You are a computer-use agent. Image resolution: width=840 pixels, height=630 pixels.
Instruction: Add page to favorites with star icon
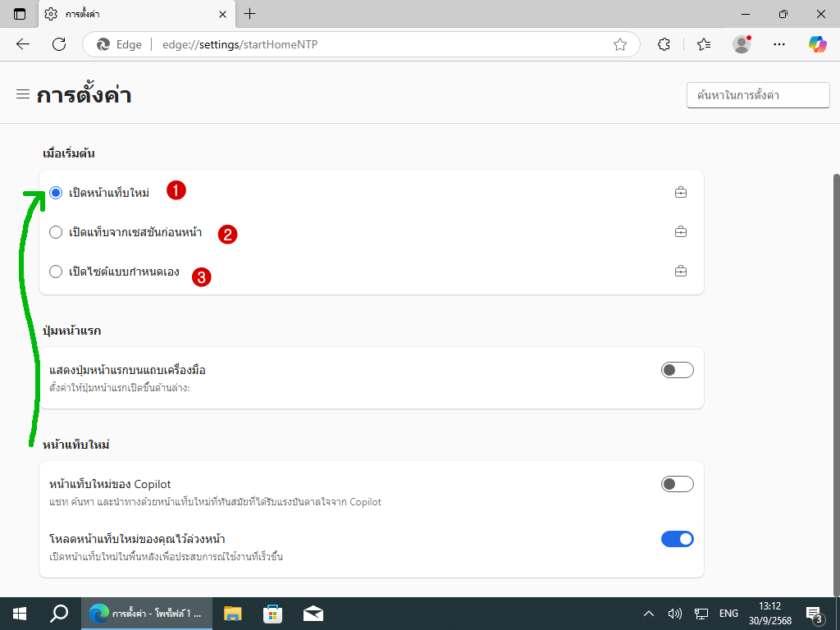620,44
